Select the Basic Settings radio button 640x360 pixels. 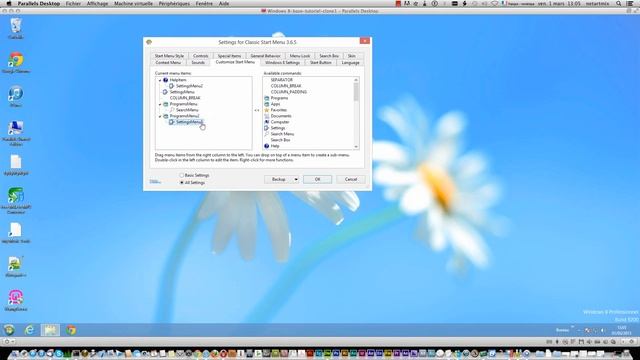point(182,176)
